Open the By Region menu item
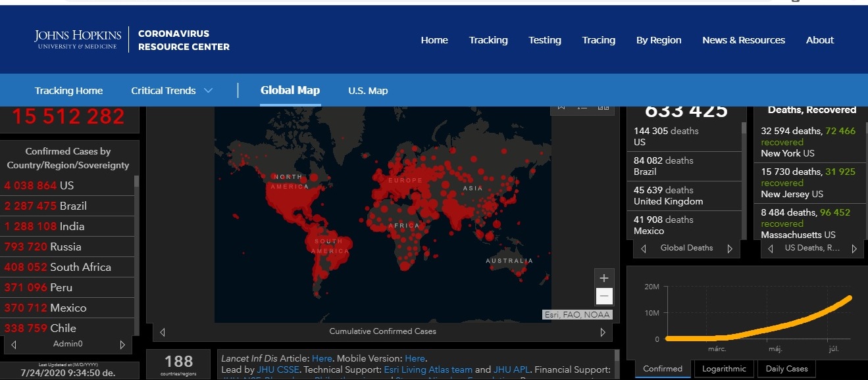The image size is (868, 380). 659,40
